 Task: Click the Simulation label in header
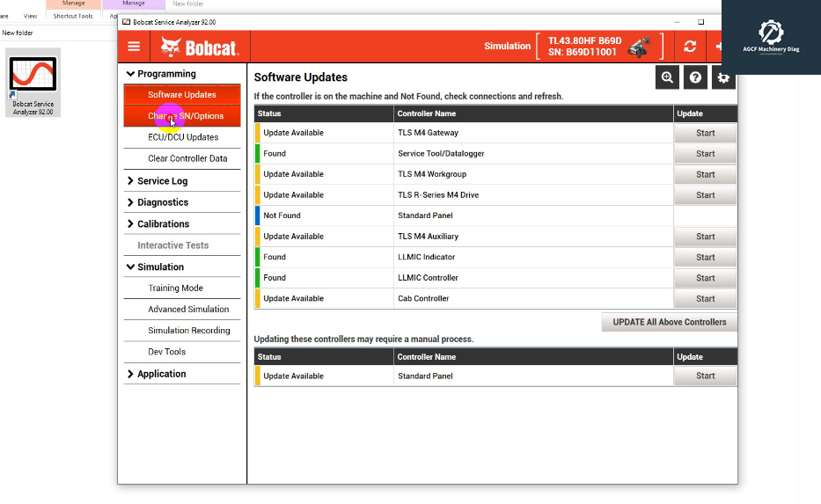point(507,46)
